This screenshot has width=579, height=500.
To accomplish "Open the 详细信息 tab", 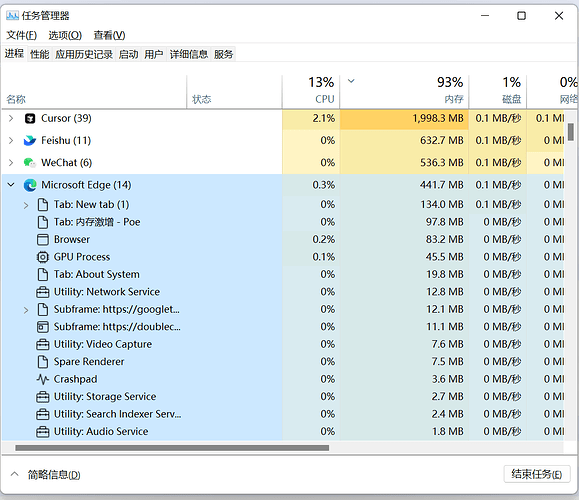I will point(189,55).
